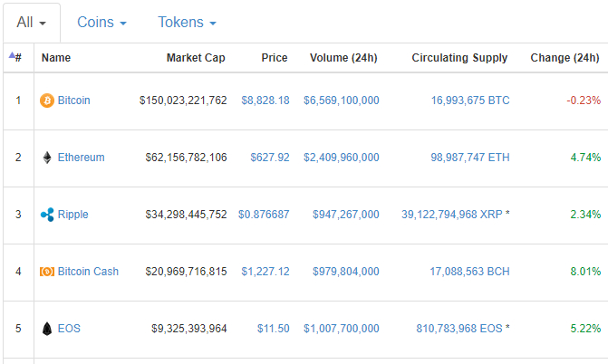Click the EOS logo icon
Image resolution: width=608 pixels, height=364 pixels.
point(47,329)
